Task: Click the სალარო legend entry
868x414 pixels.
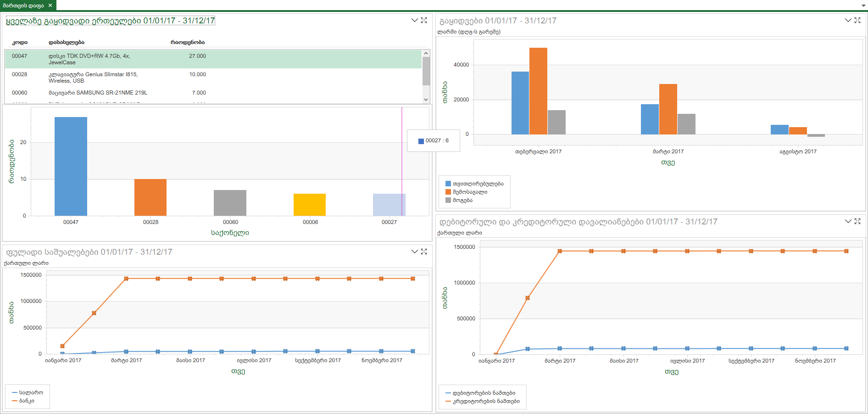Action: coord(28,392)
